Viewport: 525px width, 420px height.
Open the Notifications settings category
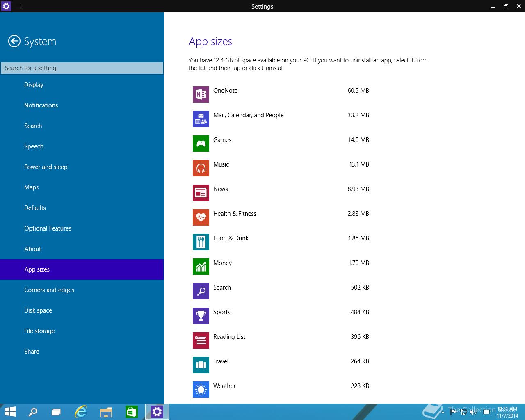click(x=82, y=105)
